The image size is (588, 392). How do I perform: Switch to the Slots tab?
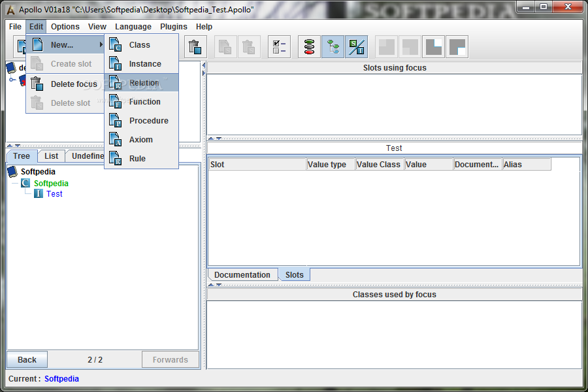point(295,274)
